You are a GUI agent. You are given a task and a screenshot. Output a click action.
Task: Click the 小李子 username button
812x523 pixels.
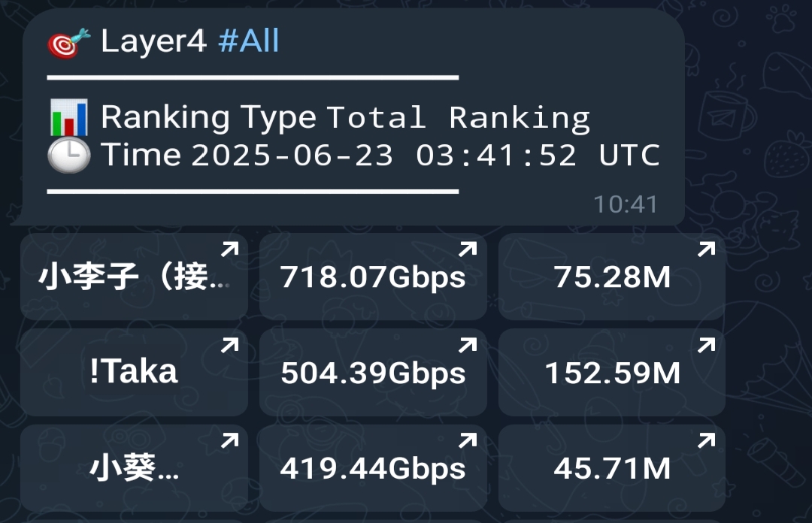click(134, 276)
